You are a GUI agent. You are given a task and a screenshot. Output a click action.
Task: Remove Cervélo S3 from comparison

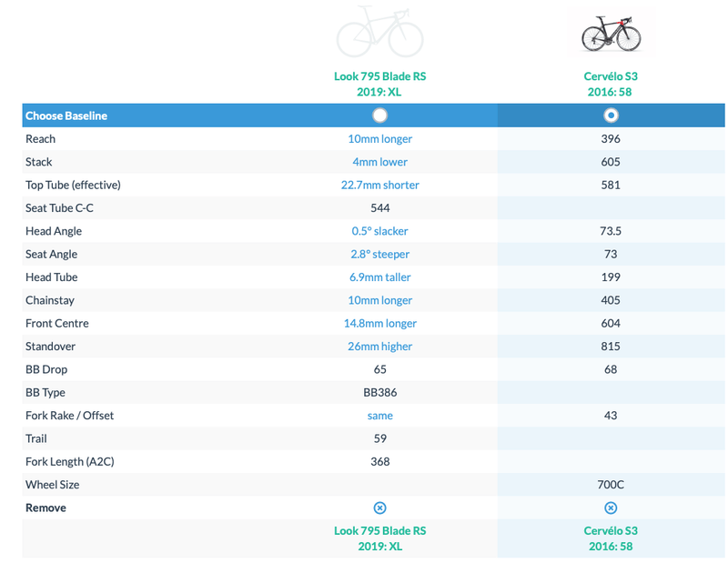[x=611, y=508]
